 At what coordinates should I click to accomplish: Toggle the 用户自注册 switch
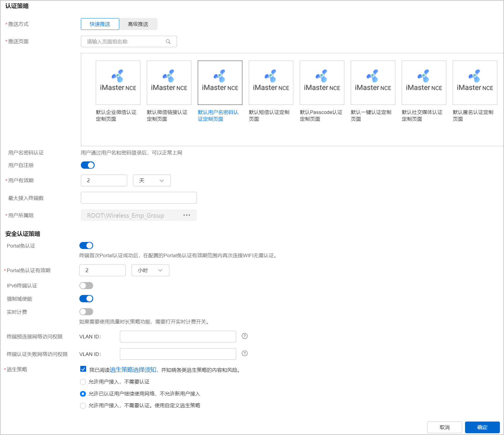click(88, 165)
